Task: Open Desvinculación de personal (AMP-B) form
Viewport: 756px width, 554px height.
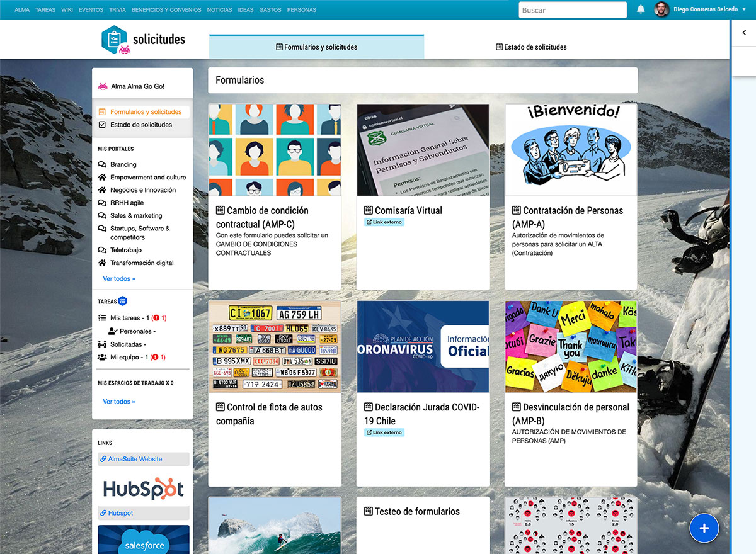Action: (571, 414)
